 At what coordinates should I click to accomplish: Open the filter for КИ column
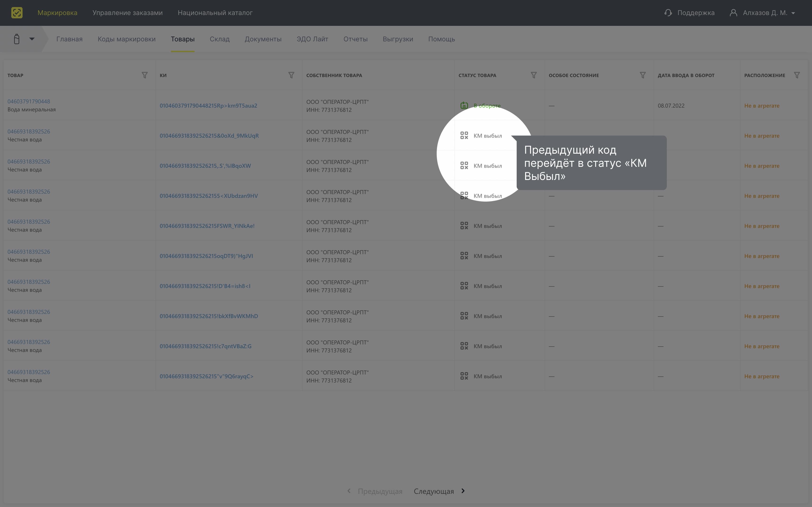point(291,75)
